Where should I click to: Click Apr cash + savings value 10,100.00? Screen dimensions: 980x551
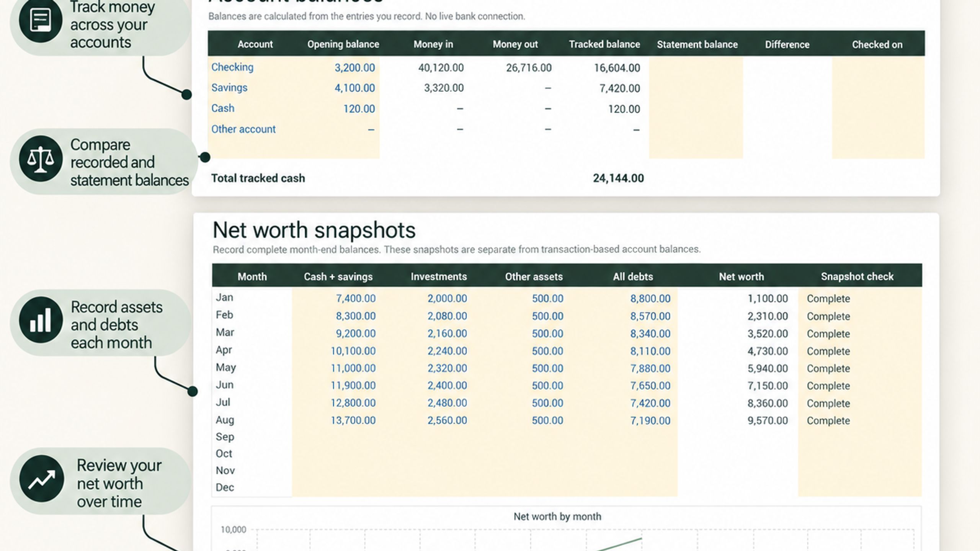pos(353,351)
